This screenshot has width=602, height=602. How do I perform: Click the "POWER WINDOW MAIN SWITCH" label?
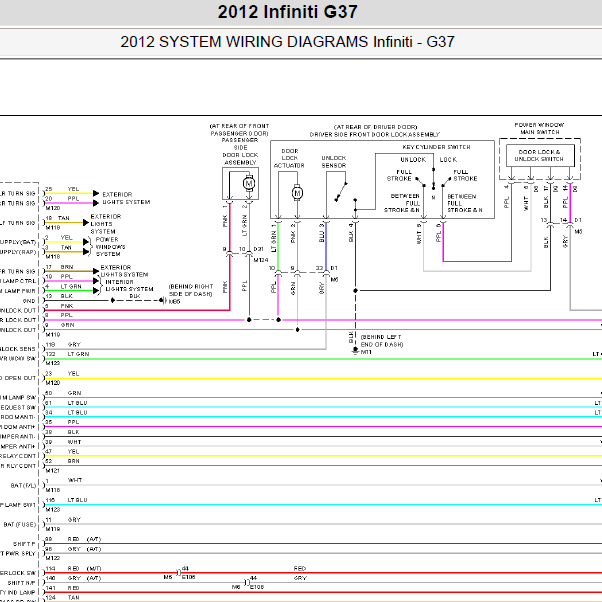539,128
